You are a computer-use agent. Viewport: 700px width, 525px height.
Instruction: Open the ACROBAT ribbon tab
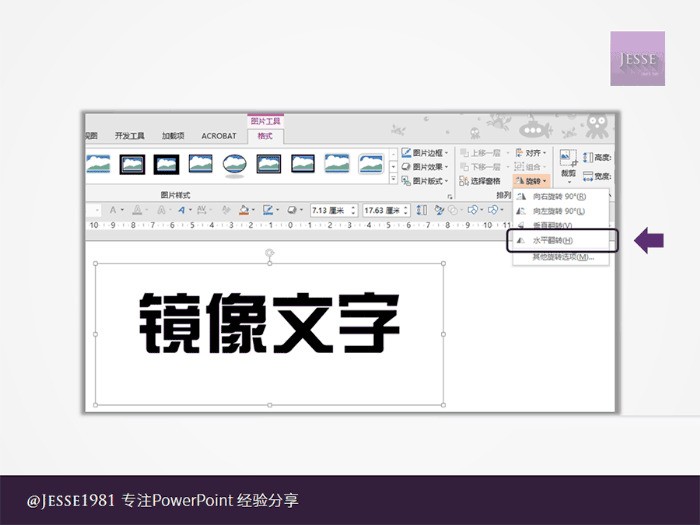[219, 136]
